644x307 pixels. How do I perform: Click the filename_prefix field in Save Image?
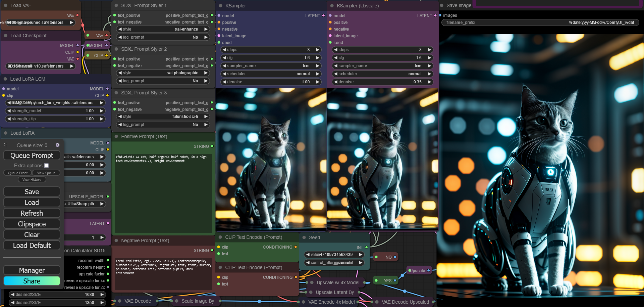click(x=540, y=23)
